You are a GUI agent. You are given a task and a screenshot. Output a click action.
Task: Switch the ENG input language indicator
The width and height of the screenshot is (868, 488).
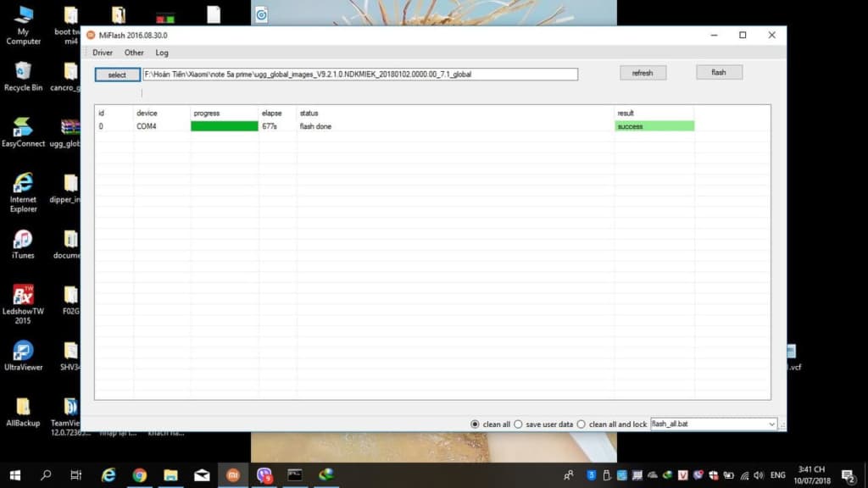(x=778, y=475)
